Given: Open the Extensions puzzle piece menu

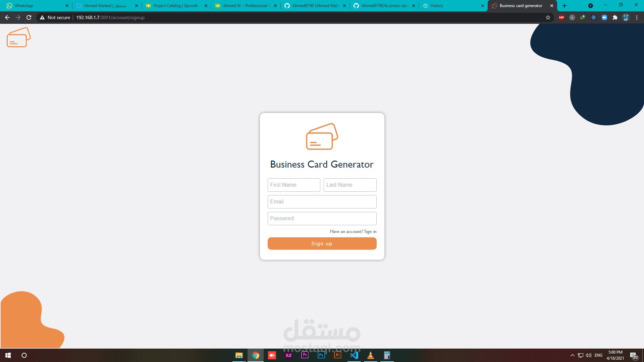Looking at the screenshot, I should click(615, 17).
